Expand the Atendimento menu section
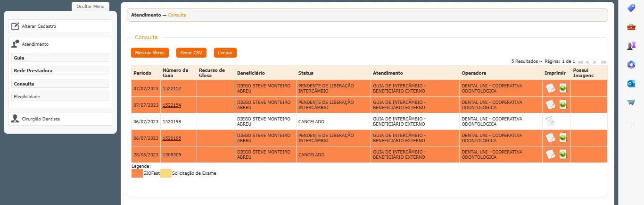 click(x=60, y=44)
